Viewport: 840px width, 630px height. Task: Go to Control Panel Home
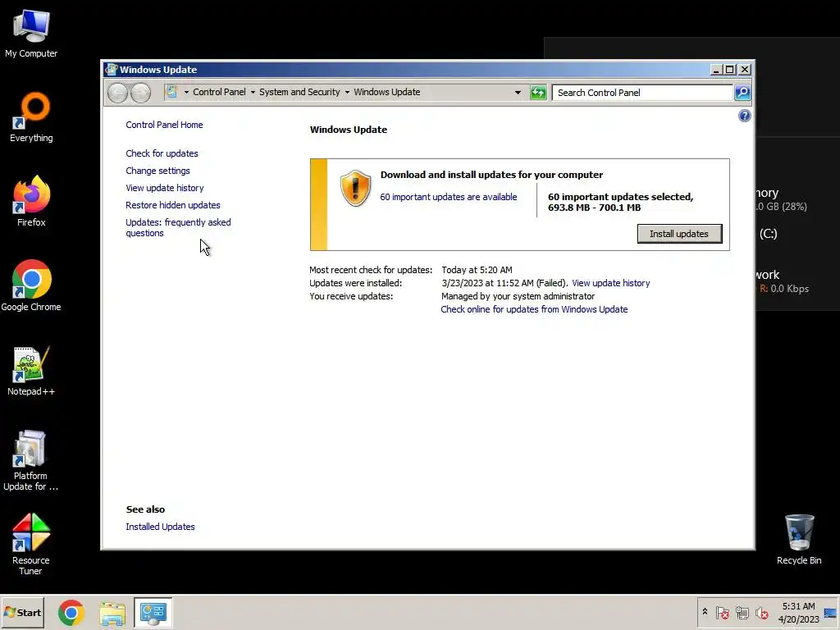tap(164, 125)
